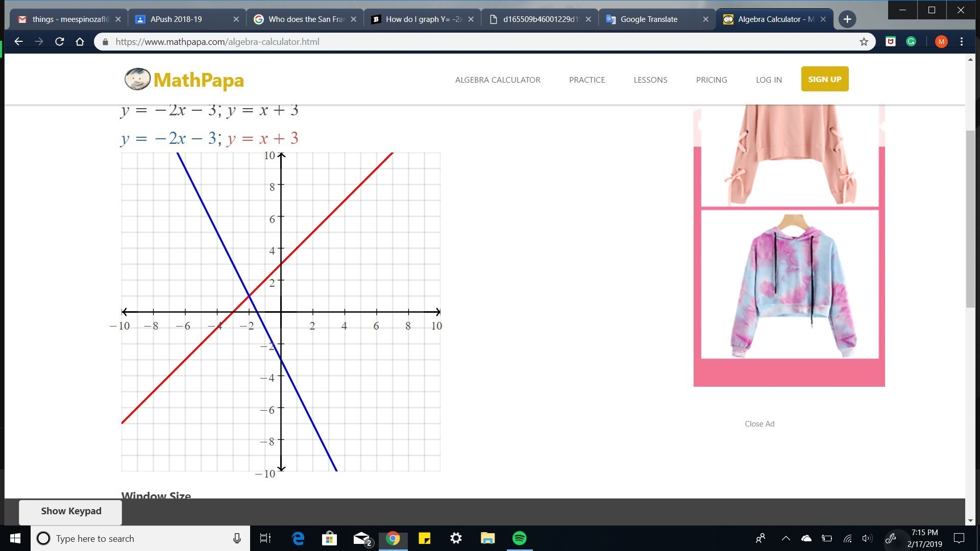Image resolution: width=980 pixels, height=551 pixels.
Task: Show hidden system tray icons chevron
Action: click(786, 538)
